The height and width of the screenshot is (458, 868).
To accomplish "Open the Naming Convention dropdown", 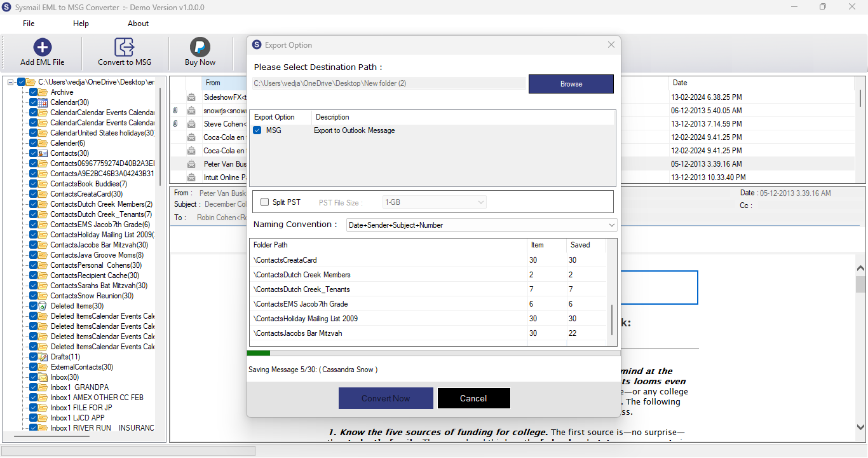I will pyautogui.click(x=482, y=225).
